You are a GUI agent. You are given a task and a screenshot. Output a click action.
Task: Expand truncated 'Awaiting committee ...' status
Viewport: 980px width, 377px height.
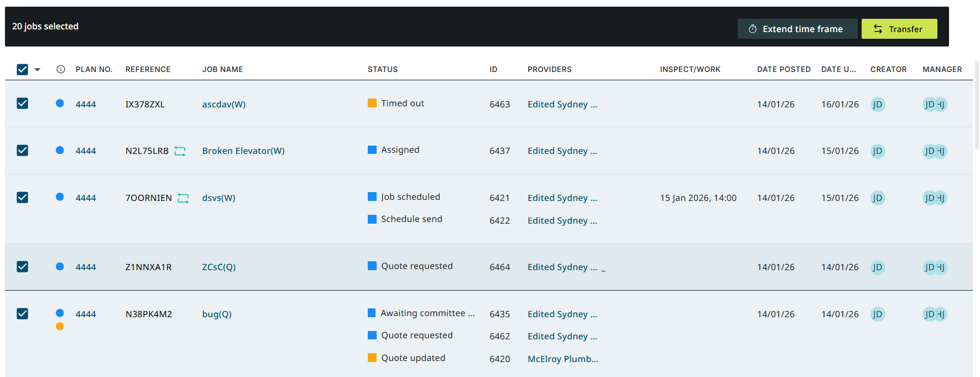428,313
